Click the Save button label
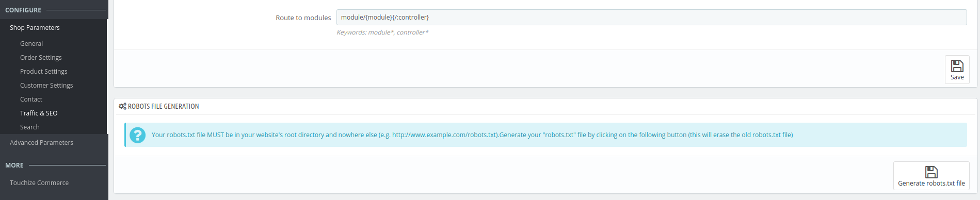The width and height of the screenshot is (980, 200). [957, 77]
